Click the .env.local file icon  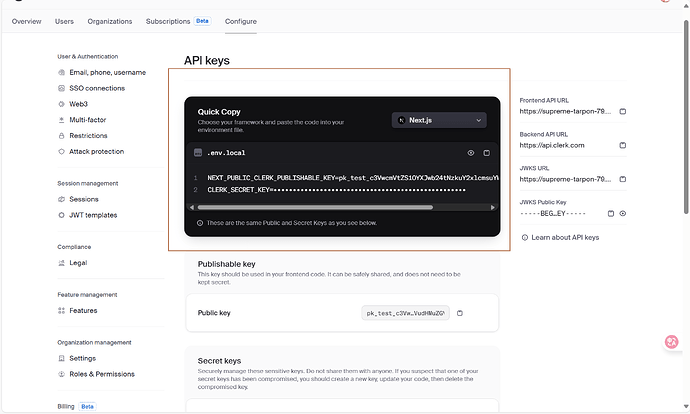coord(198,153)
